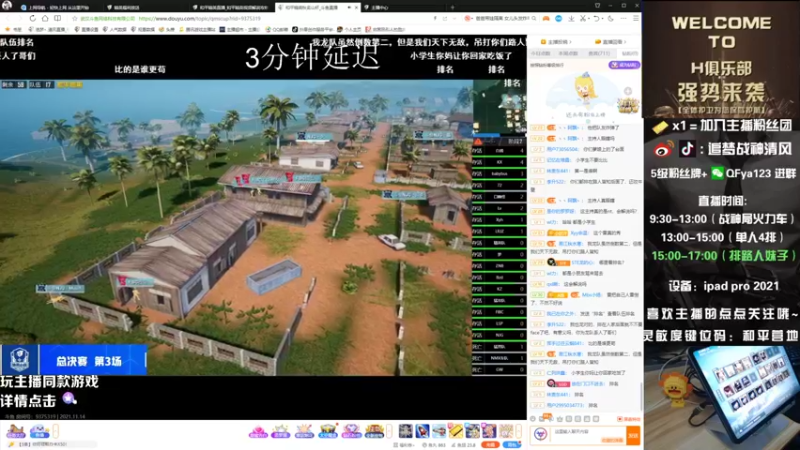This screenshot has height=450, width=800.
Task: Open the reading mode book icon
Action: (58, 18)
